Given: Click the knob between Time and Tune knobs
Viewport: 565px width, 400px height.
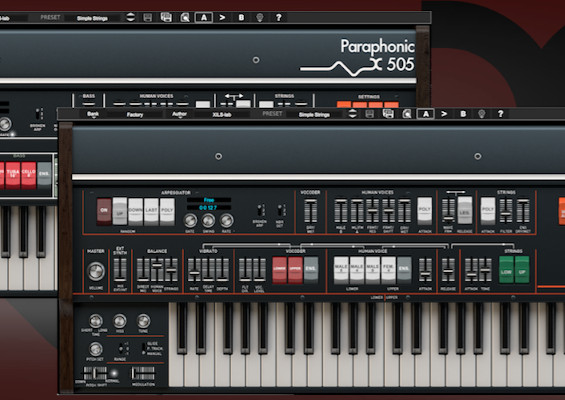Looking at the screenshot, I should coord(120,321).
